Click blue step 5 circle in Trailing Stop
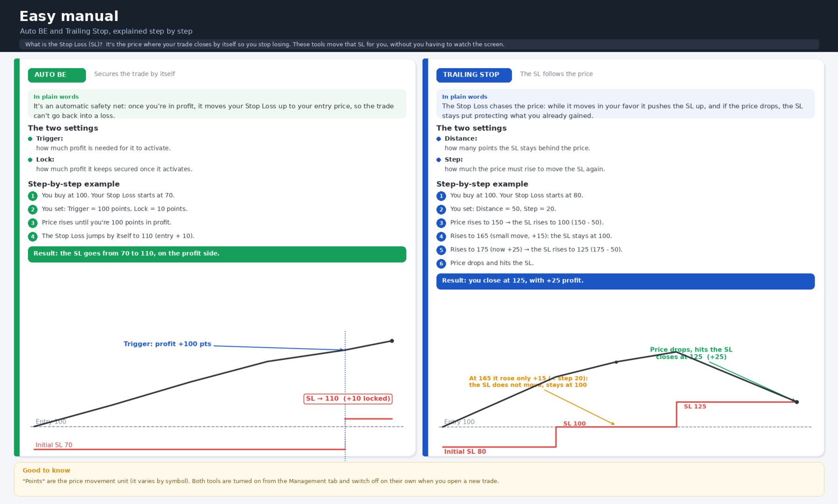 [441, 250]
